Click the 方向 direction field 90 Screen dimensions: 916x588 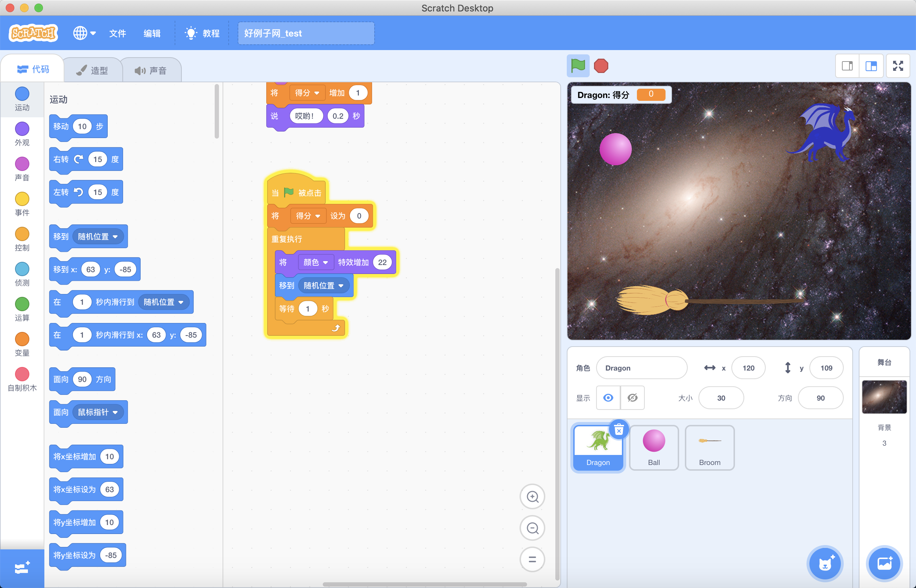pyautogui.click(x=820, y=398)
